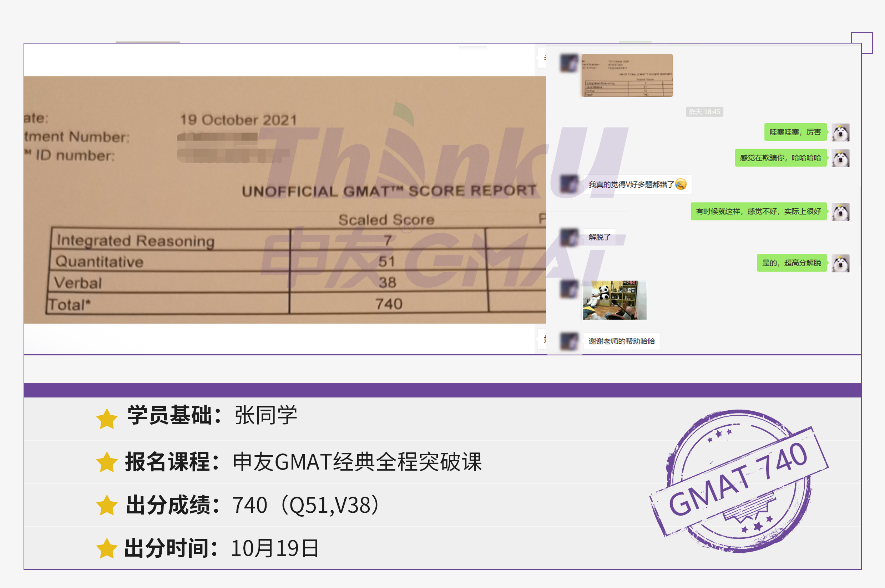This screenshot has height=588, width=885.
Task: Click the 'Total*' row label
Action: point(69,304)
